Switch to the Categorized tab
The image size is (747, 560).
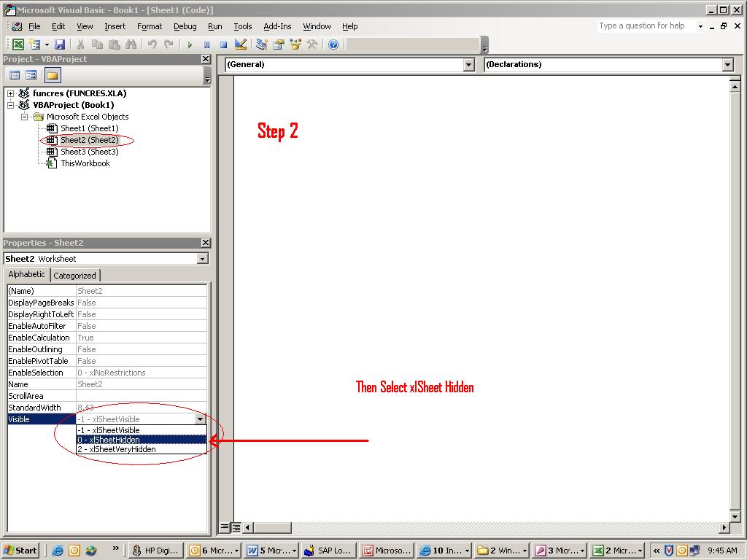tap(75, 275)
